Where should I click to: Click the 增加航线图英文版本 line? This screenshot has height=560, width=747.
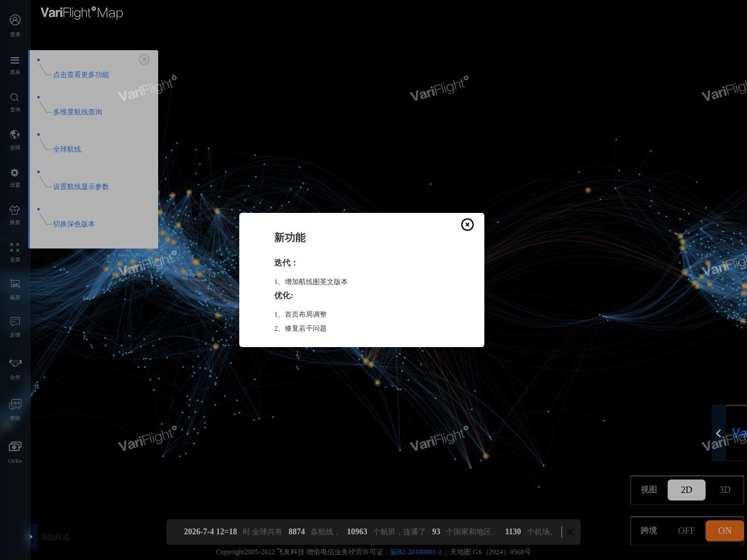coord(311,282)
